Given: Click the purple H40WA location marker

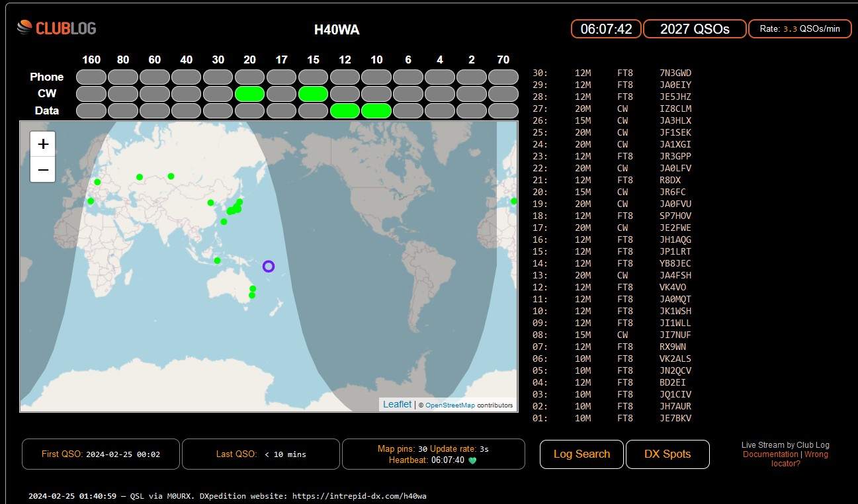Looking at the screenshot, I should 268,266.
